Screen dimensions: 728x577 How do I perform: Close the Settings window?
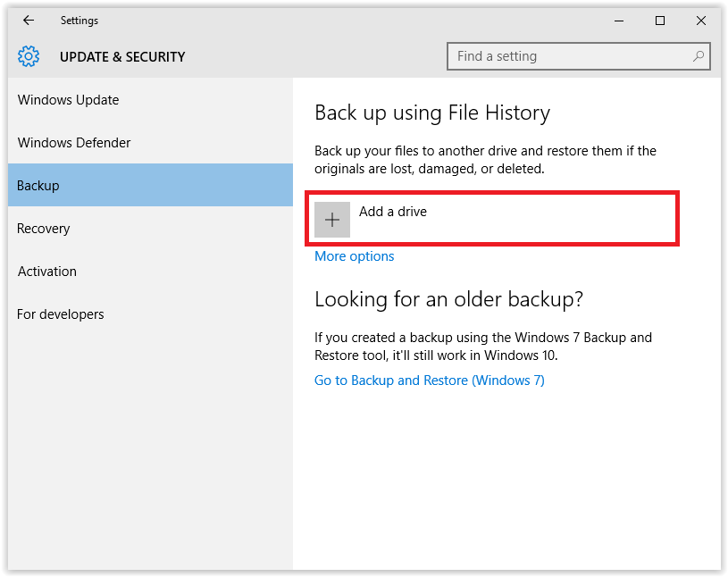pos(701,21)
